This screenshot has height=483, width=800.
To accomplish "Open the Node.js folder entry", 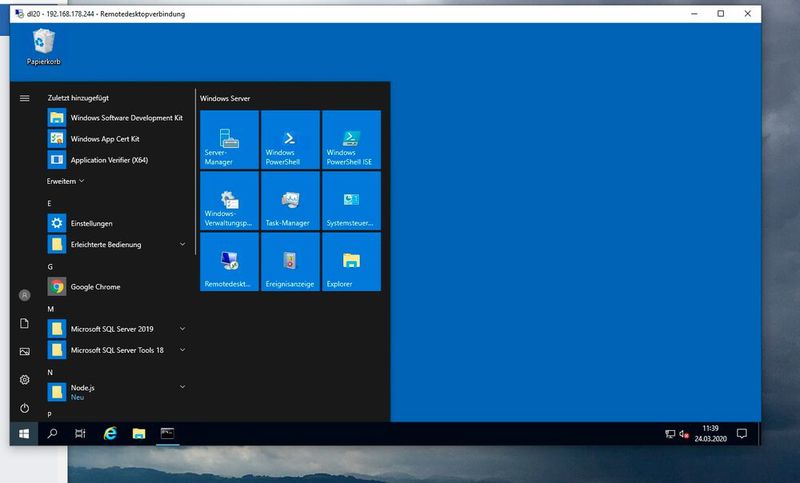I will 117,392.
